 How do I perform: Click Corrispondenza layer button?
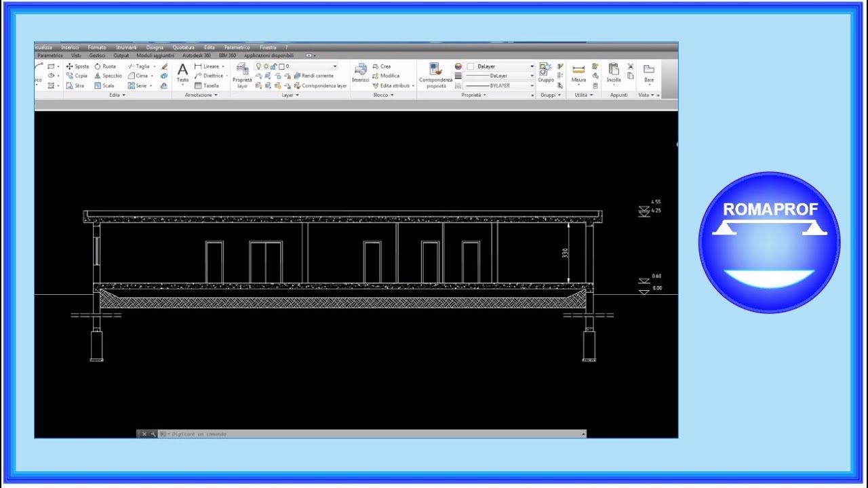[320, 86]
